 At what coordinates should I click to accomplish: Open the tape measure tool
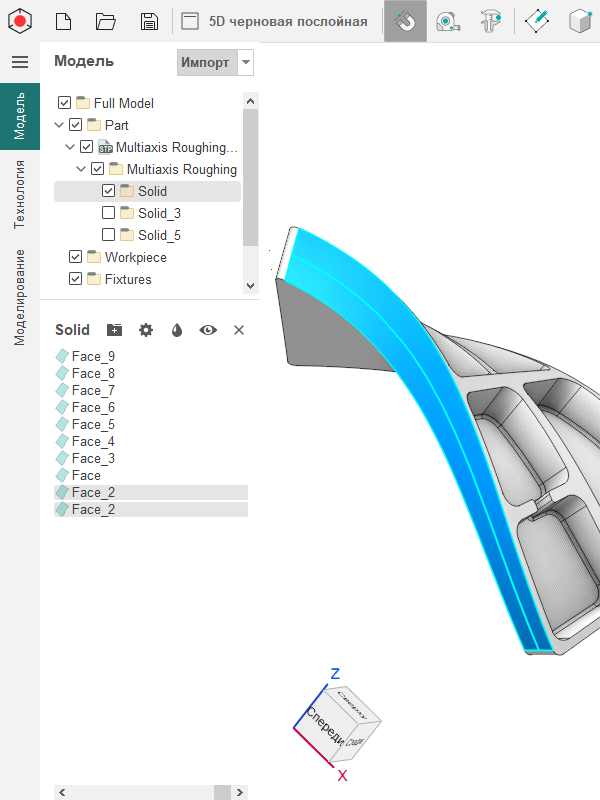tap(448, 21)
